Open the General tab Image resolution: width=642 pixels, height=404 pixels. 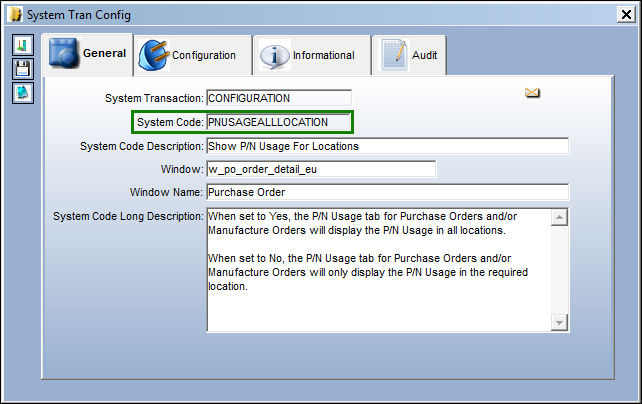point(88,54)
